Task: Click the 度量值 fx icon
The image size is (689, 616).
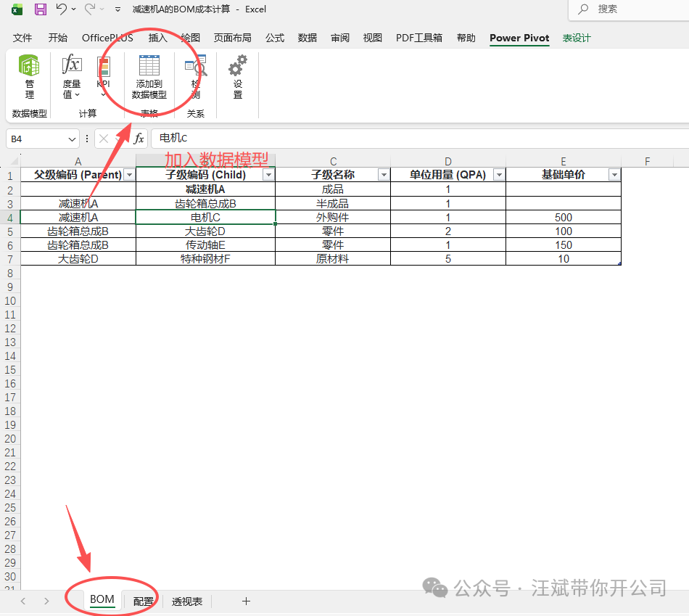Action: 71,67
